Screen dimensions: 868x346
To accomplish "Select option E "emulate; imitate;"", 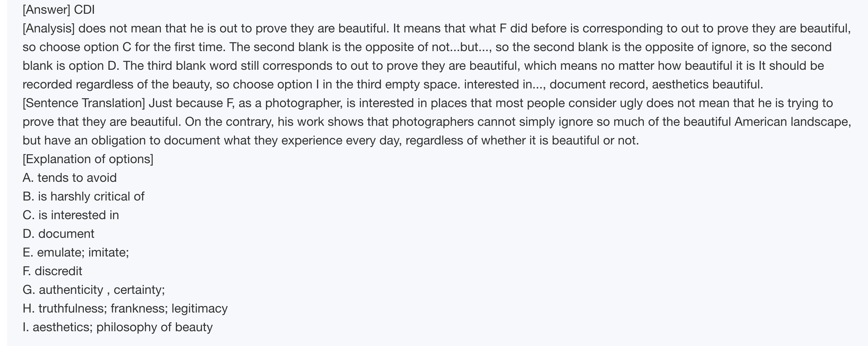I will point(76,252).
